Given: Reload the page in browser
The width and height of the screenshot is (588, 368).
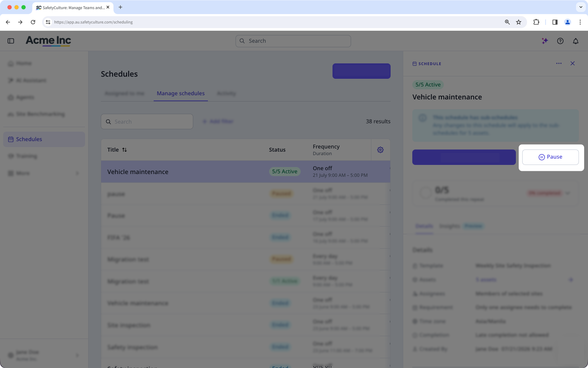Looking at the screenshot, I should tap(33, 22).
